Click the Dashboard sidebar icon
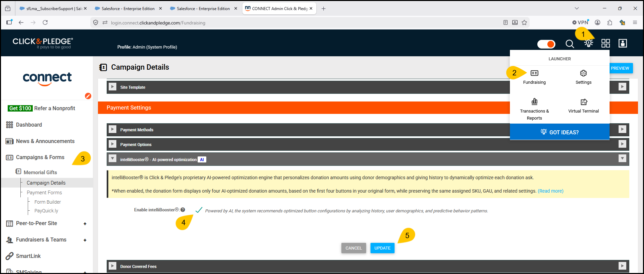 tap(9, 125)
